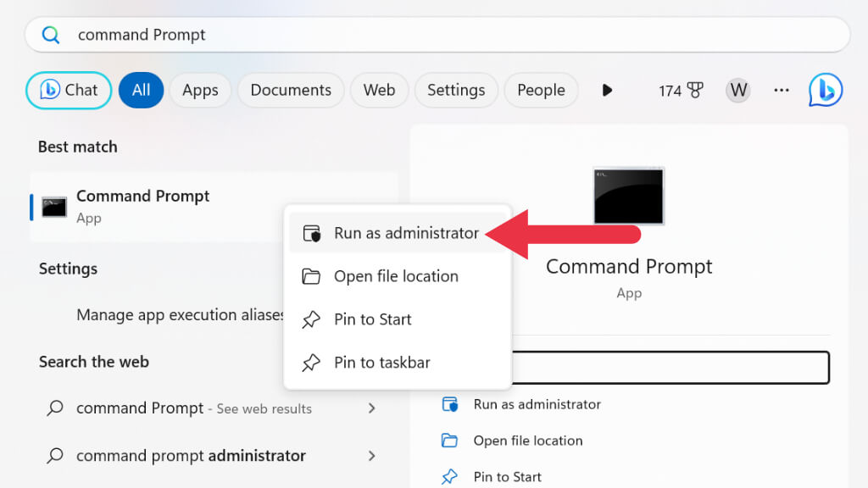Click the pin icon beside context menu Pin to Start
The image size is (868, 488).
[311, 319]
